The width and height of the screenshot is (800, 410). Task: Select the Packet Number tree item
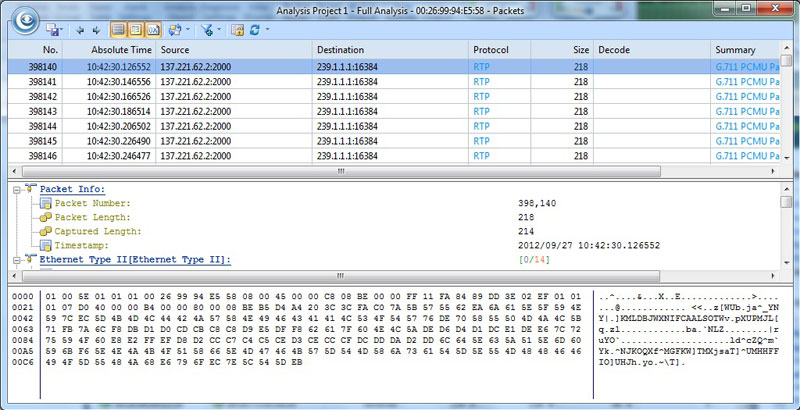click(x=92, y=203)
